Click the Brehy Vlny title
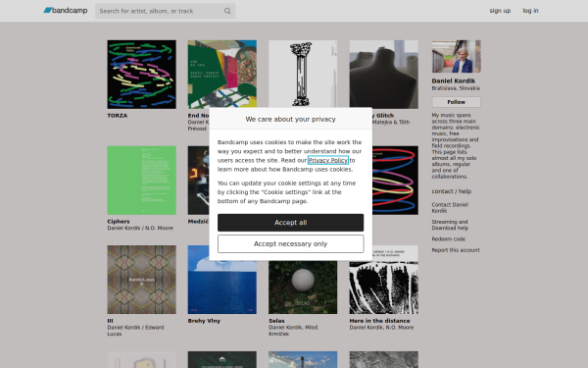This screenshot has width=588, height=368. 204,321
